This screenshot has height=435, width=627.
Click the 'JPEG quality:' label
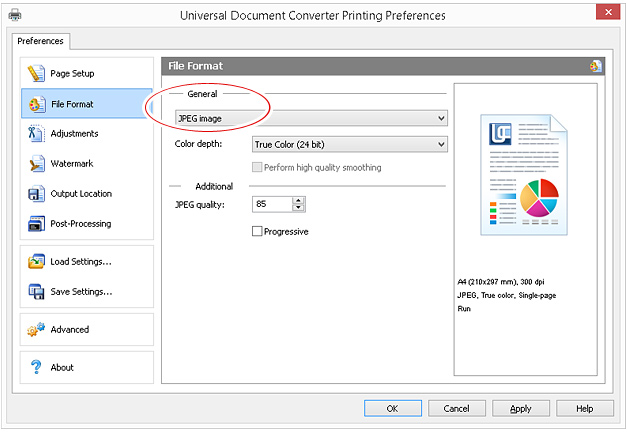(200, 205)
